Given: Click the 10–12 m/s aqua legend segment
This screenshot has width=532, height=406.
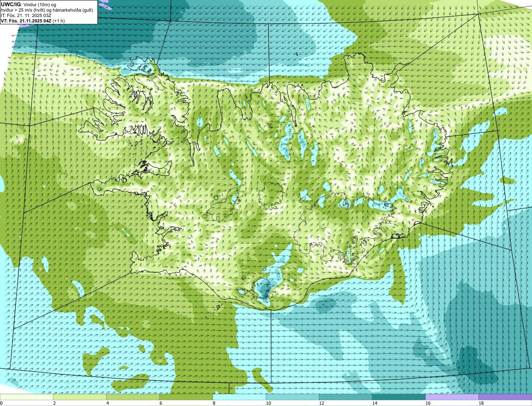Looking at the screenshot, I should tap(293, 397).
